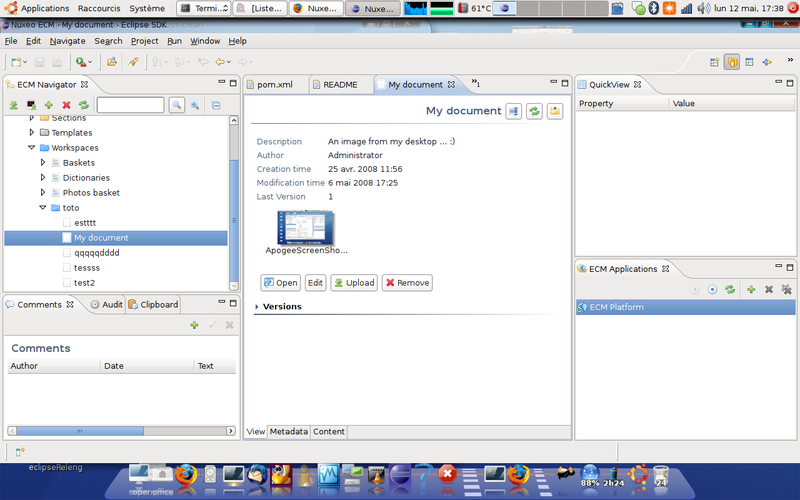Viewport: 800px width, 500px height.
Task: Click the open folder toolbar icon
Action: tap(111, 62)
